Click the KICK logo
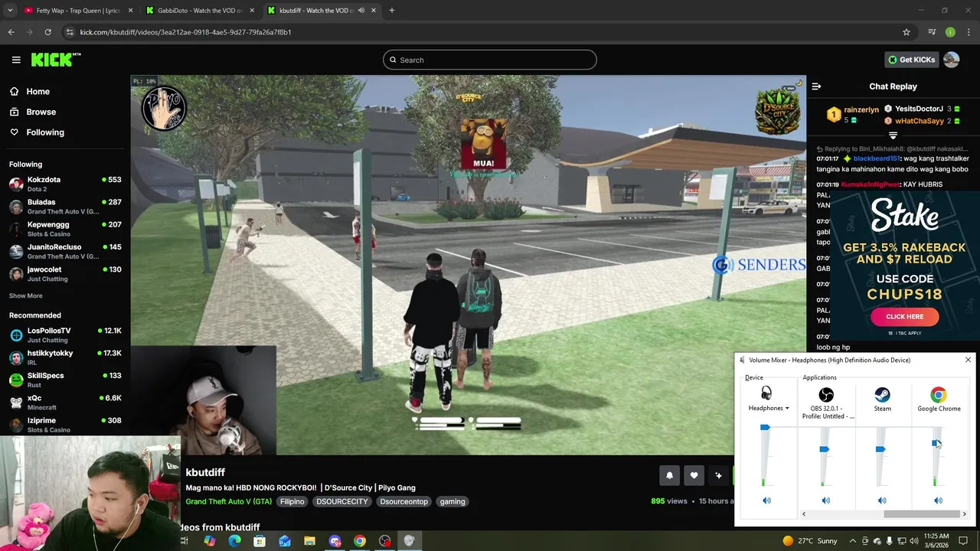This screenshot has width=980, height=551. pyautogui.click(x=55, y=60)
